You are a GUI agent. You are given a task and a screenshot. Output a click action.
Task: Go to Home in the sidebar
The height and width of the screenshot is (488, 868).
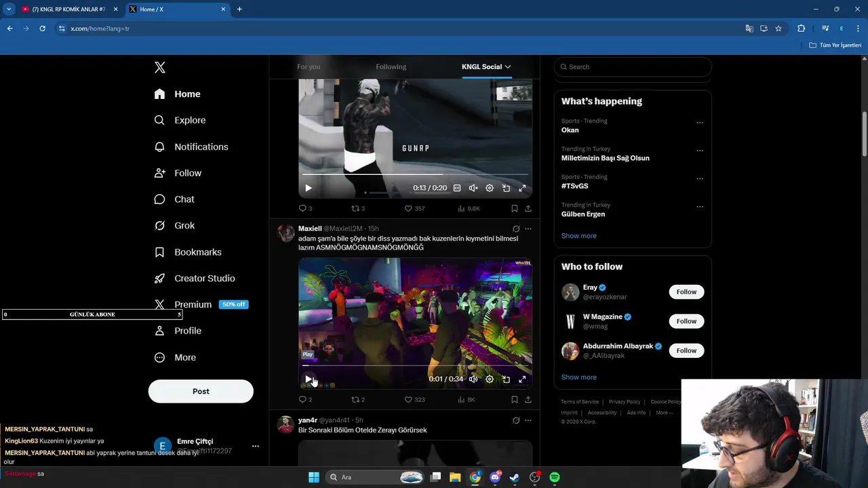point(178,94)
